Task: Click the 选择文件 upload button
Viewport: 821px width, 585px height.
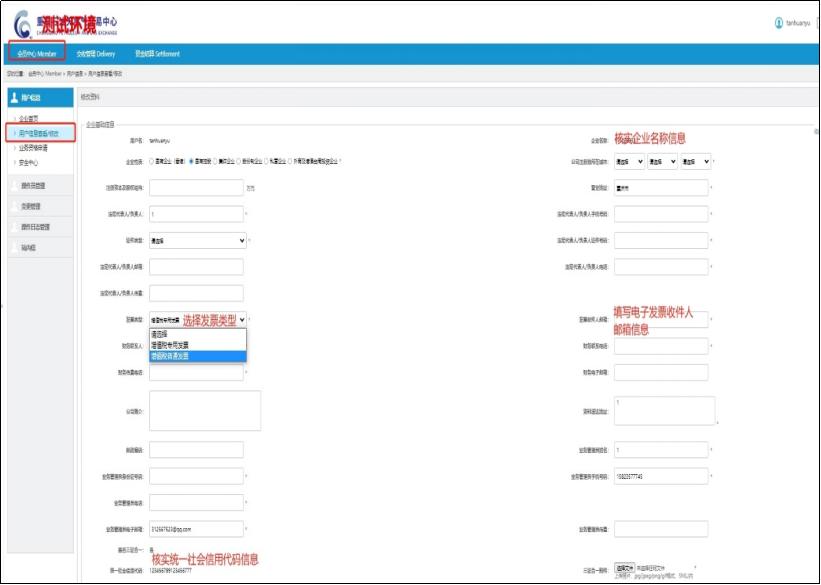Action: coord(625,567)
